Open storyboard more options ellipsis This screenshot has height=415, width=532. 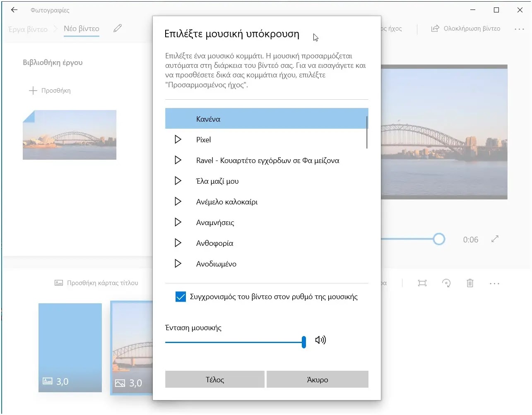coord(494,283)
